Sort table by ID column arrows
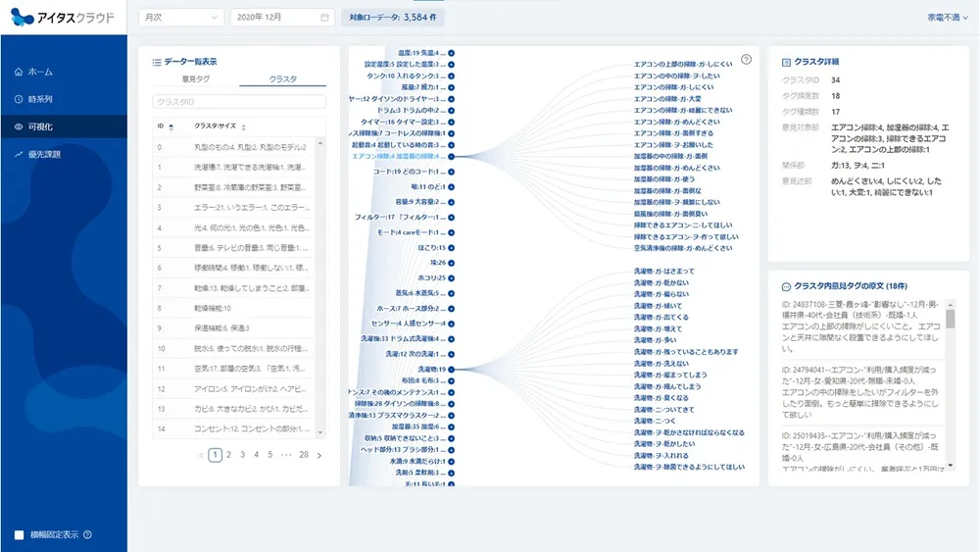Image resolution: width=980 pixels, height=552 pixels. tap(171, 126)
